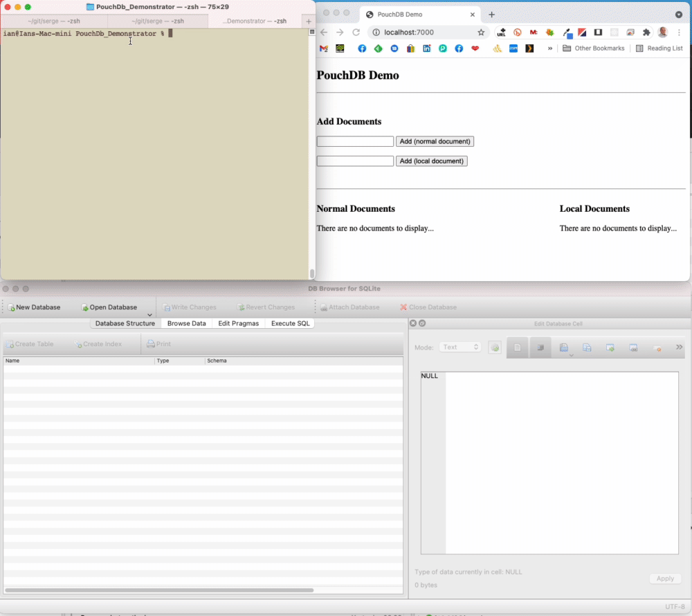Viewport: 692px width, 616px height.
Task: Show more bookmarks with the overflow chevron
Action: tap(550, 48)
